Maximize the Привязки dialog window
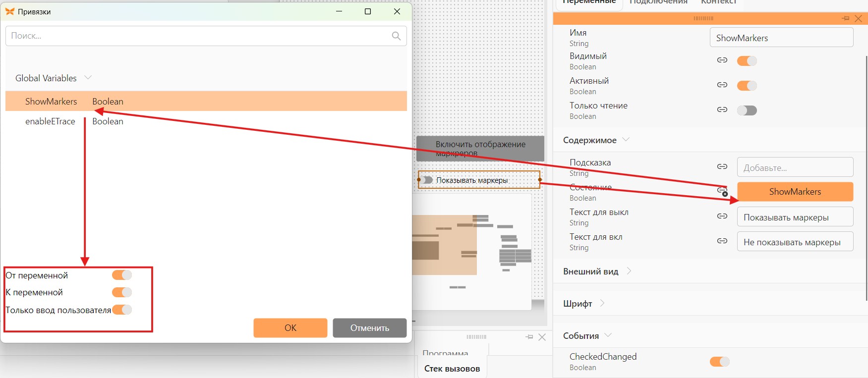868x378 pixels. (368, 11)
